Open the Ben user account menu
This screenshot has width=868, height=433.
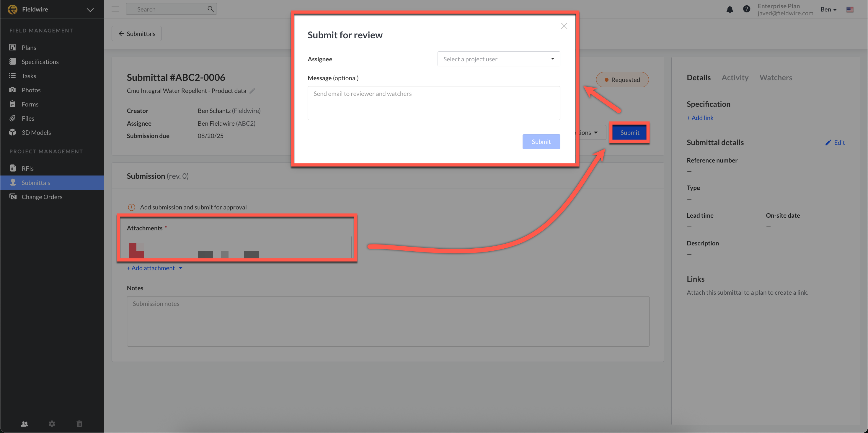point(828,9)
